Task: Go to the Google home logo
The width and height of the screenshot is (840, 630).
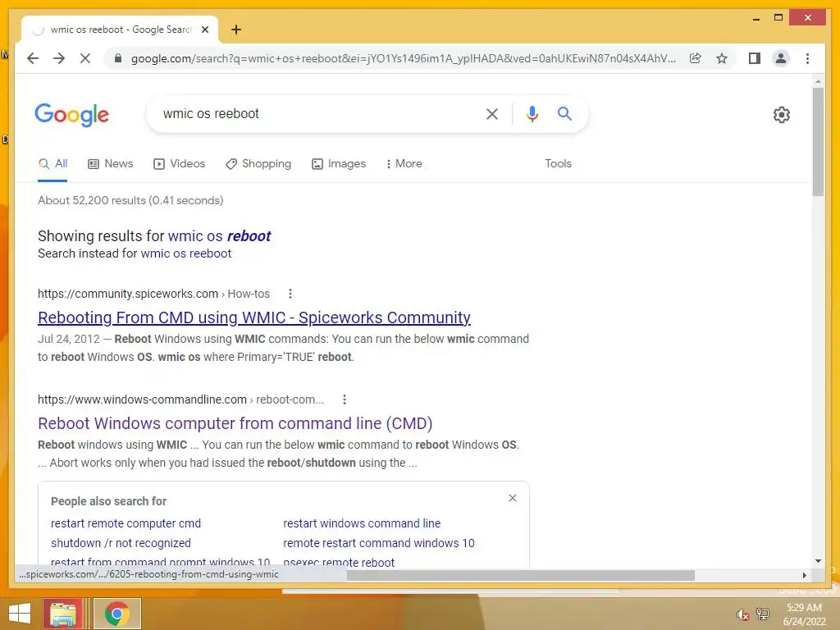Action: [x=72, y=115]
